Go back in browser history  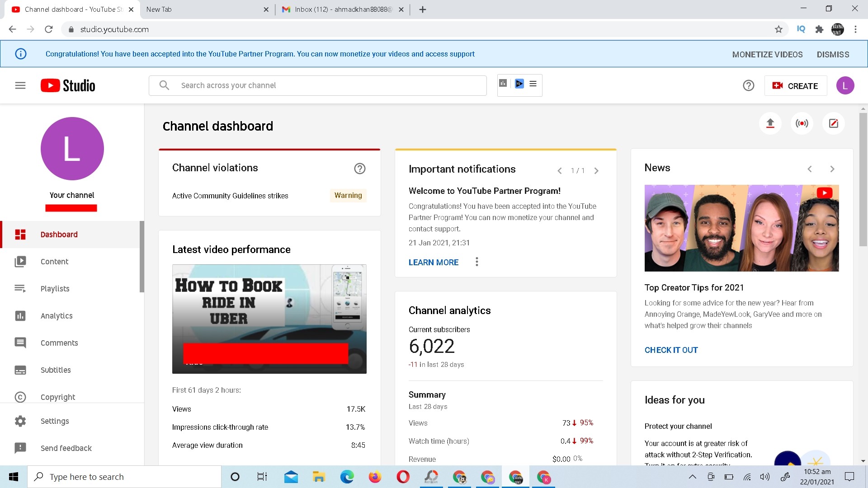(x=12, y=29)
